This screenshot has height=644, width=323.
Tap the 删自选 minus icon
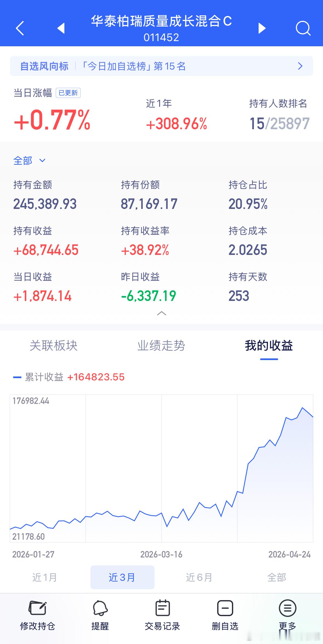[x=225, y=608]
